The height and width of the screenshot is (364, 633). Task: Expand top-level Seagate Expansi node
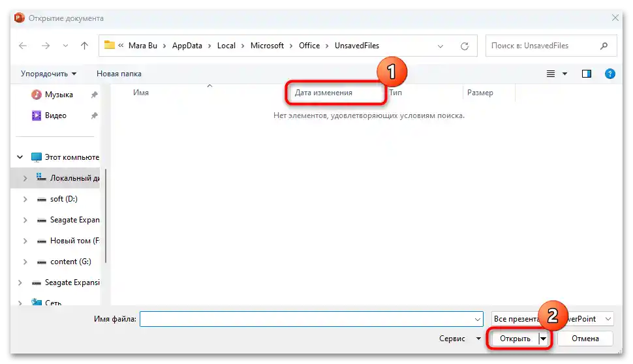(20, 283)
